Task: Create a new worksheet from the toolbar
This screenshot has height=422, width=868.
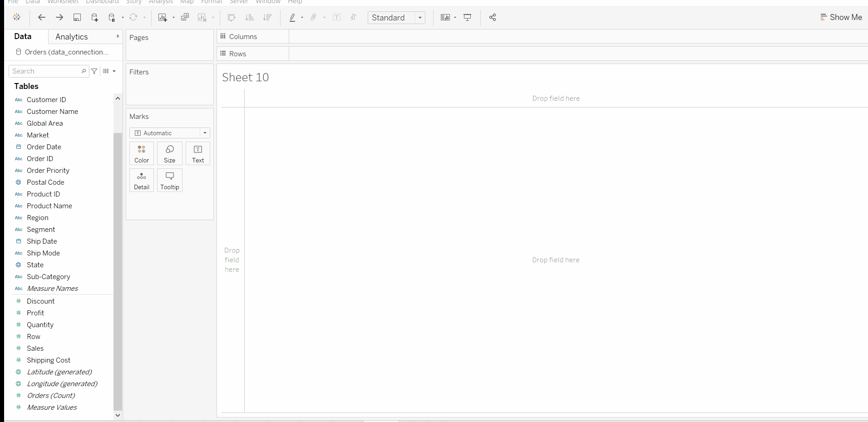Action: (163, 17)
